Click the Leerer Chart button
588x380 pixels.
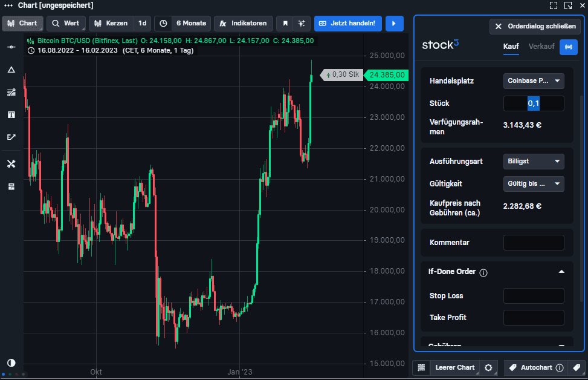(x=454, y=367)
